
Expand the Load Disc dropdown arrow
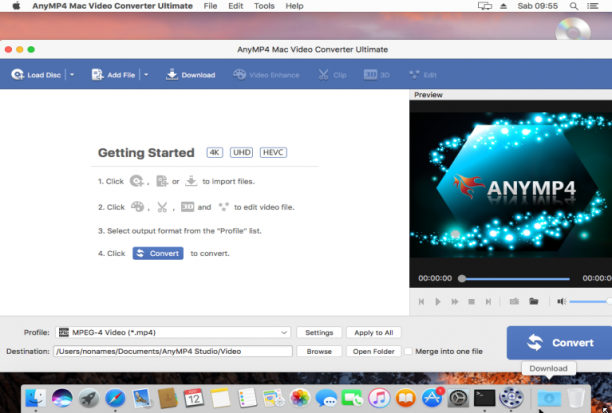tap(72, 75)
